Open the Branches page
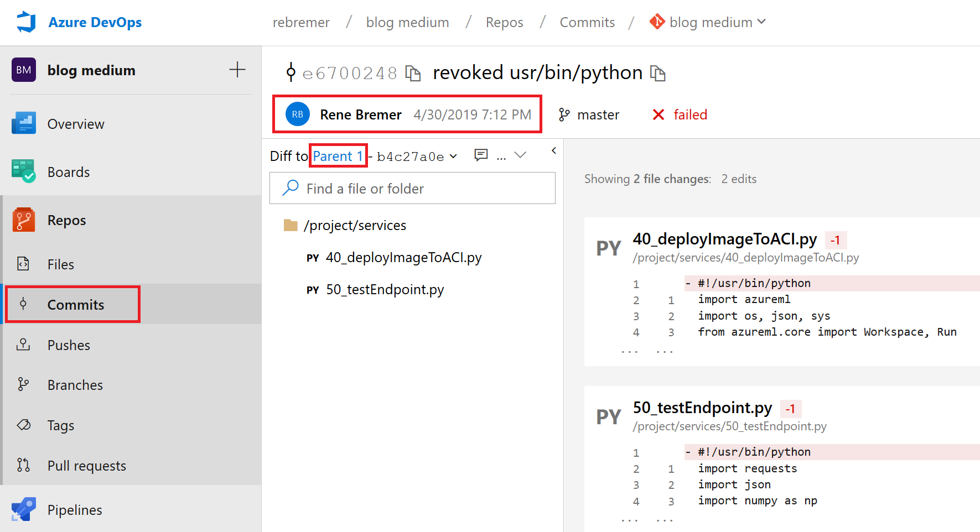The width and height of the screenshot is (980, 532). pyautogui.click(x=75, y=385)
